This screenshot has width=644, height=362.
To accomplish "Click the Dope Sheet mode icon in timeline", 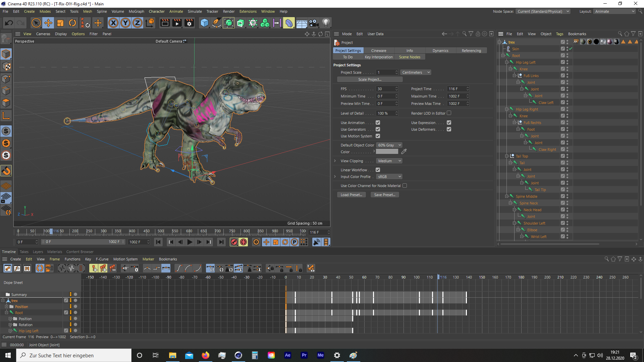I will [8, 268].
